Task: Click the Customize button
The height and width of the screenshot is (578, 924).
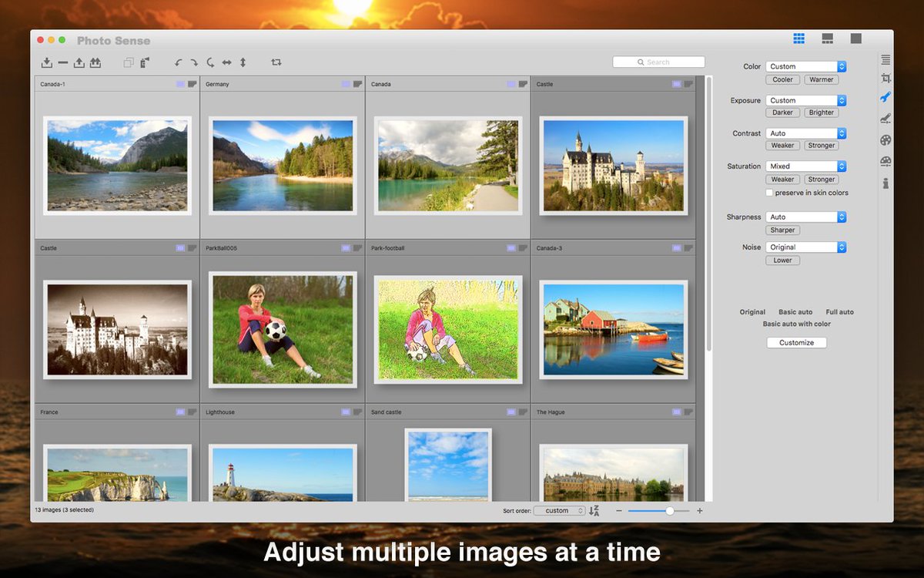Action: coord(796,343)
